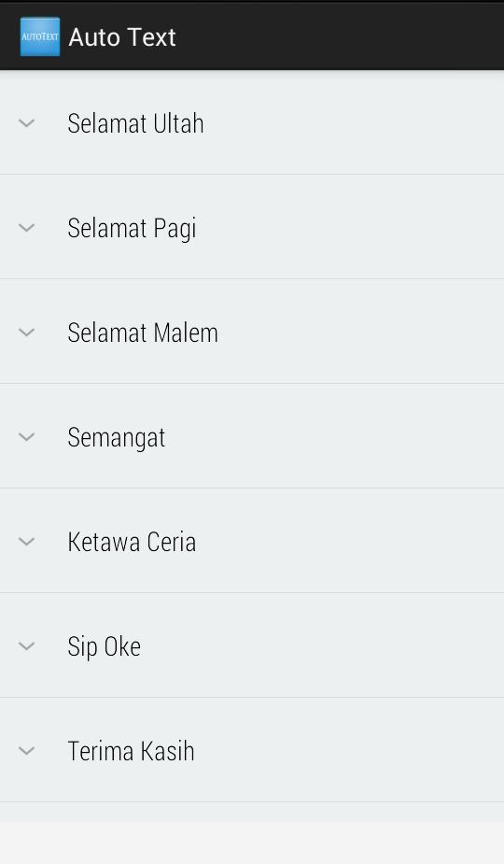
Task: Tap the Sip Oke item text
Action: point(105,647)
